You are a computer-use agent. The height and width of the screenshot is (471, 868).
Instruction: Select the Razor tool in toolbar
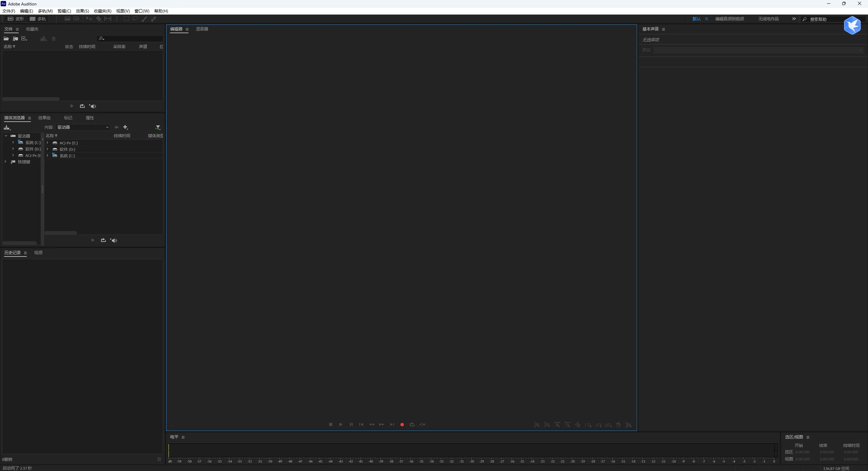tap(99, 19)
